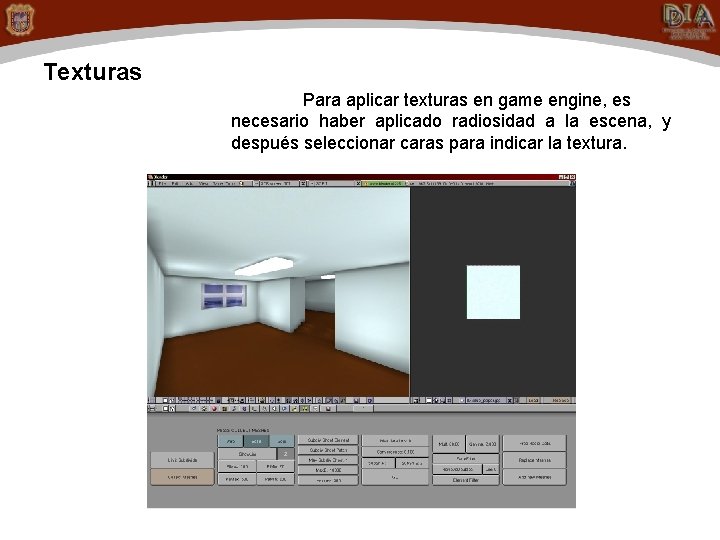The width and height of the screenshot is (720, 540).
Task: Select the ceiling lamp face in 3D view
Action: point(264,266)
